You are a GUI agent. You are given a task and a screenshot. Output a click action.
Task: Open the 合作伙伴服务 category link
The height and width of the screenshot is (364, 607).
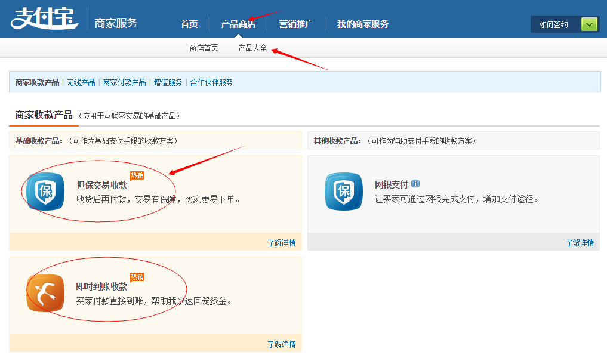pos(211,82)
